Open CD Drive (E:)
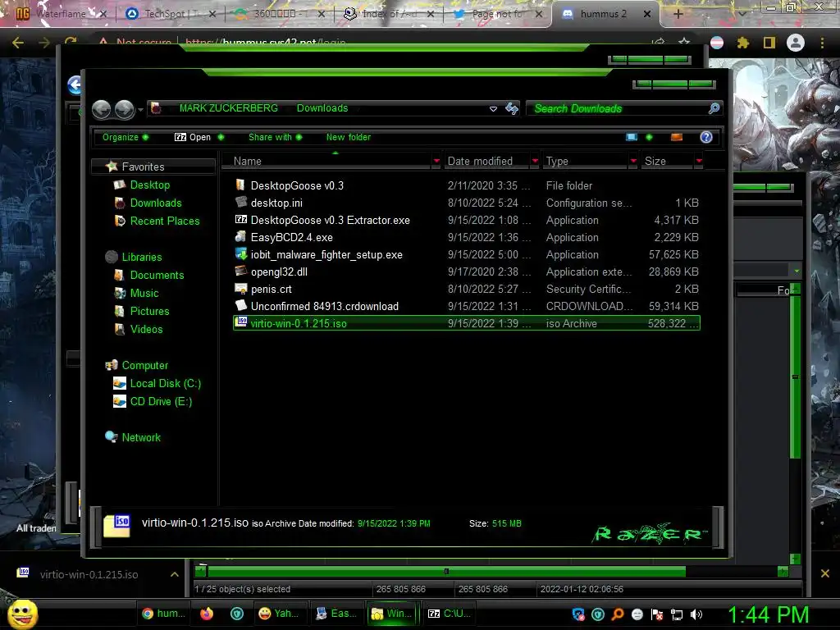 click(x=161, y=401)
